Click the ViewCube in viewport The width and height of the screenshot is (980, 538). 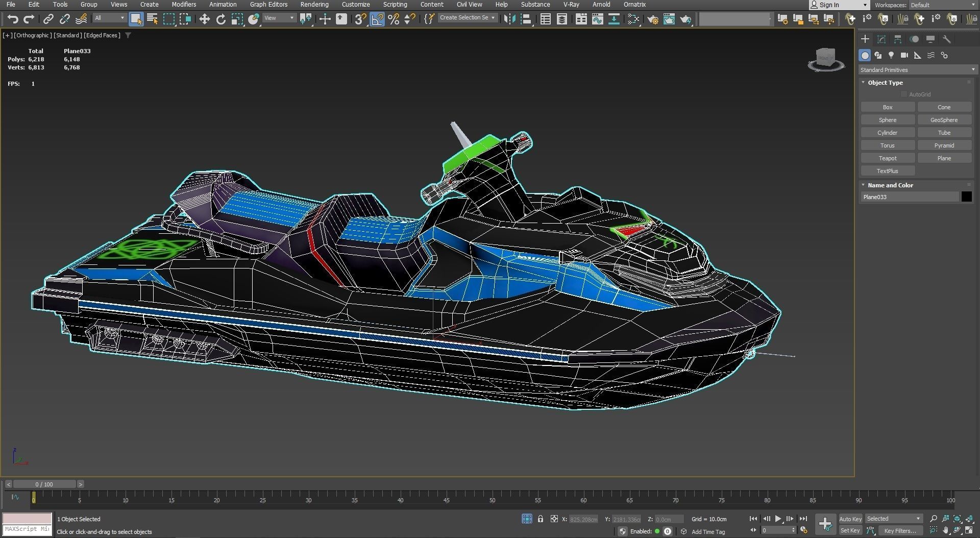826,60
